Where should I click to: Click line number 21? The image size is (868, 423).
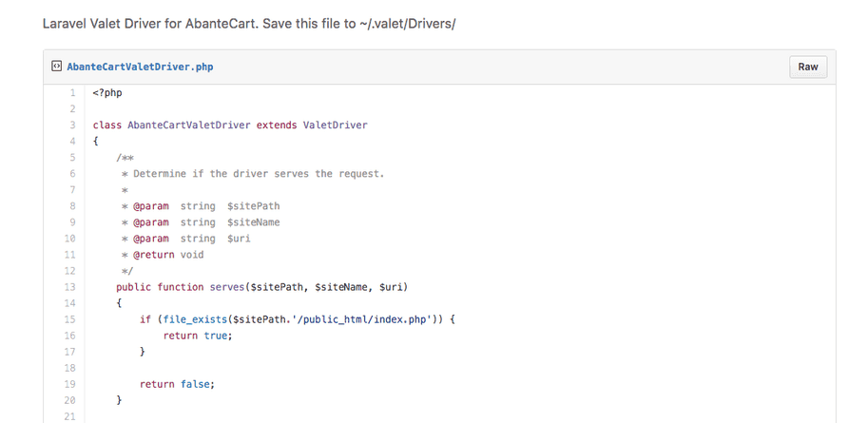point(70,416)
